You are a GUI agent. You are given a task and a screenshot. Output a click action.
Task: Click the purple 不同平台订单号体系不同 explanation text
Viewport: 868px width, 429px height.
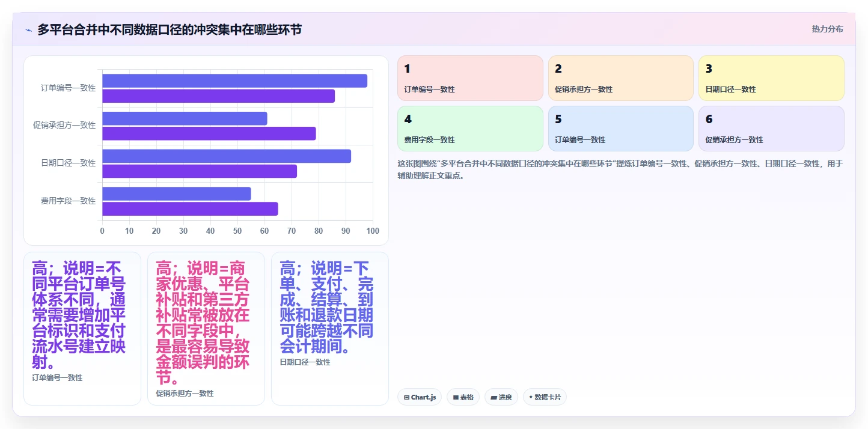[x=79, y=315]
